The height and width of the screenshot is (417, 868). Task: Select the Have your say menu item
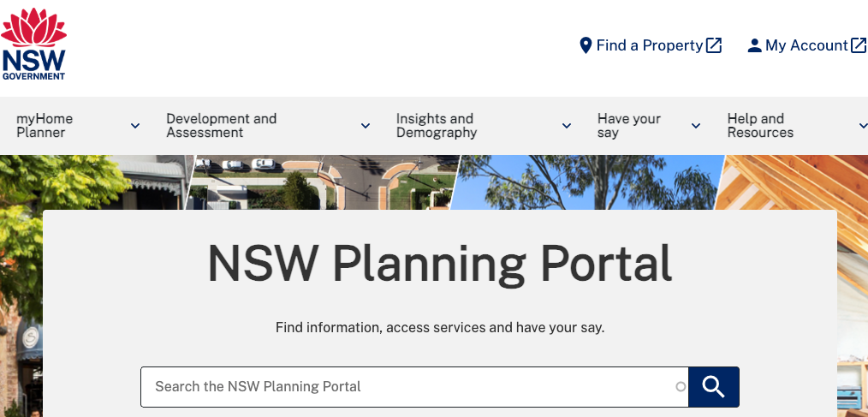click(x=628, y=126)
